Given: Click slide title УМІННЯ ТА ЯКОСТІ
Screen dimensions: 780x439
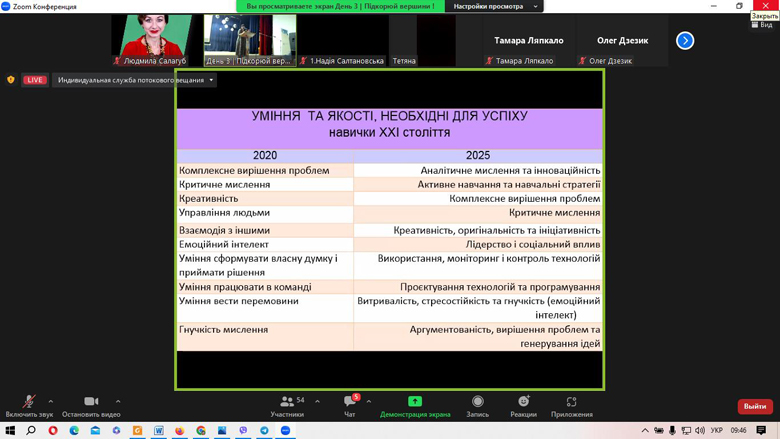Looking at the screenshot, I should pyautogui.click(x=390, y=116).
